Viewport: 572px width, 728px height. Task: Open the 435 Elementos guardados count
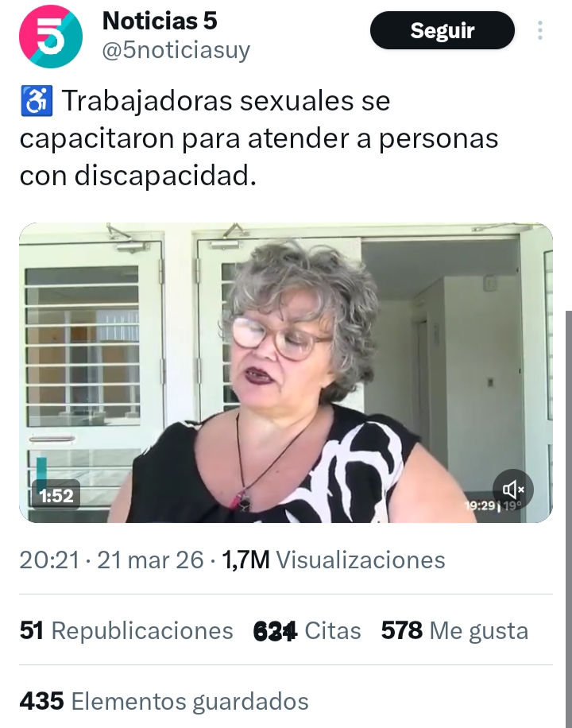click(x=164, y=701)
